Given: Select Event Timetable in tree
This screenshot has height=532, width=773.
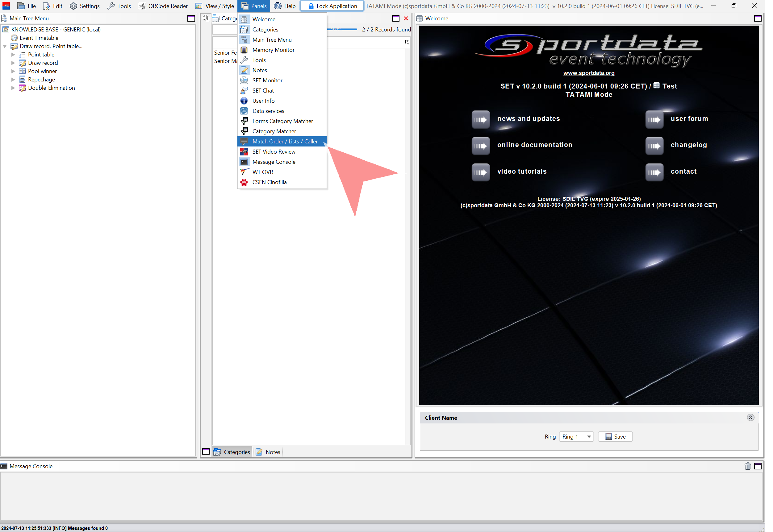Looking at the screenshot, I should click(x=39, y=38).
